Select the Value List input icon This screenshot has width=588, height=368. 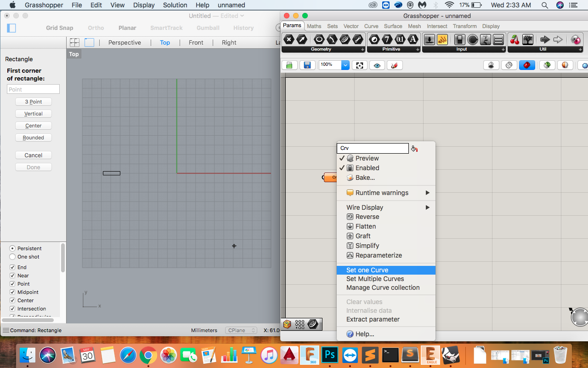(498, 40)
